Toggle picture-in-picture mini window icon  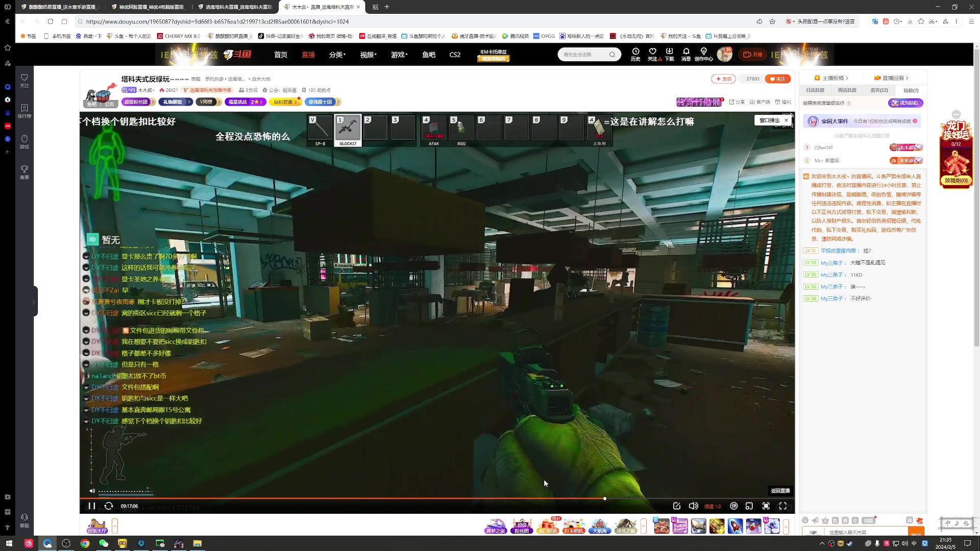tap(749, 506)
